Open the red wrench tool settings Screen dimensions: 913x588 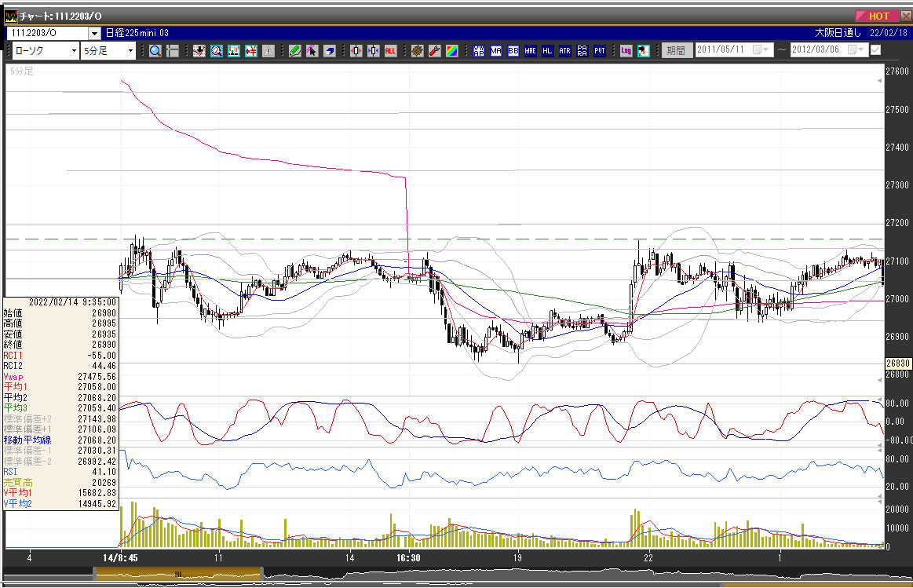[434, 51]
